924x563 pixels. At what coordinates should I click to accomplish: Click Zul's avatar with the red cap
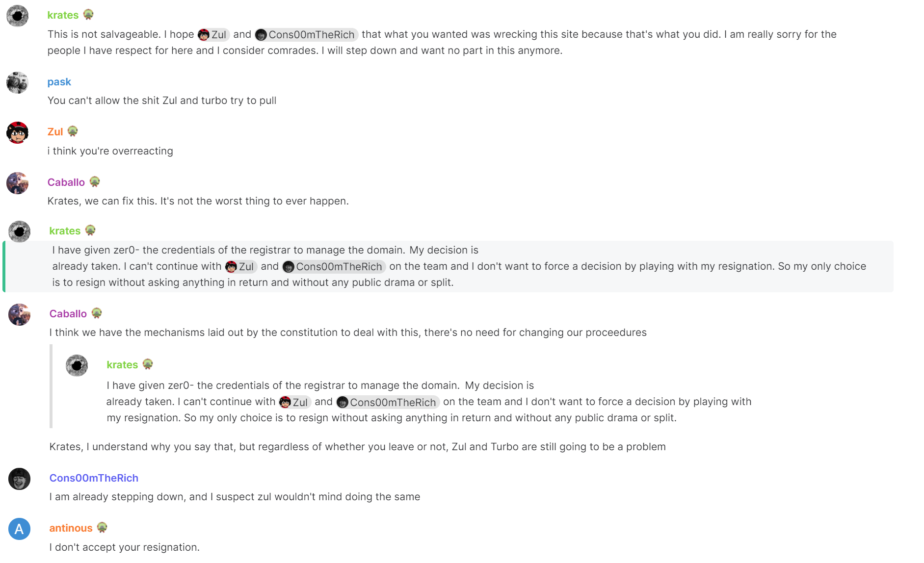tap(17, 132)
